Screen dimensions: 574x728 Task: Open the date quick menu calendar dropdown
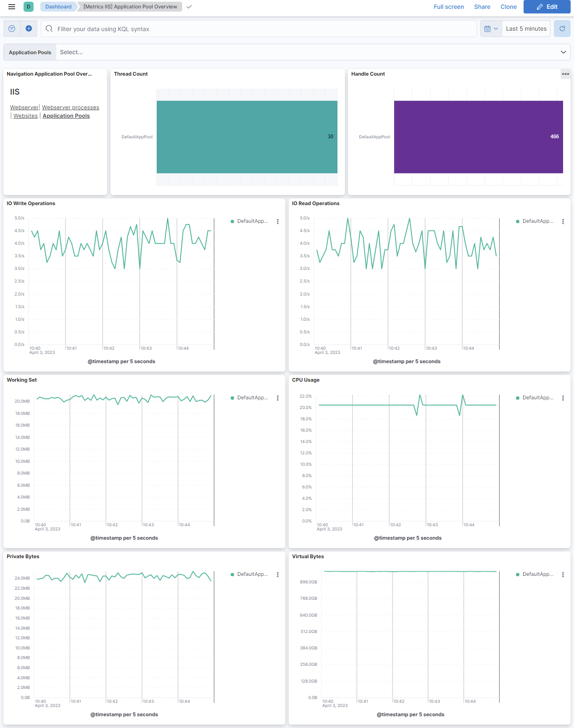click(491, 29)
